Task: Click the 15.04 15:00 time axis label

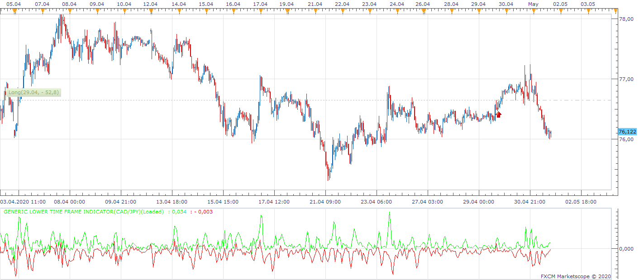Action: coord(224,202)
